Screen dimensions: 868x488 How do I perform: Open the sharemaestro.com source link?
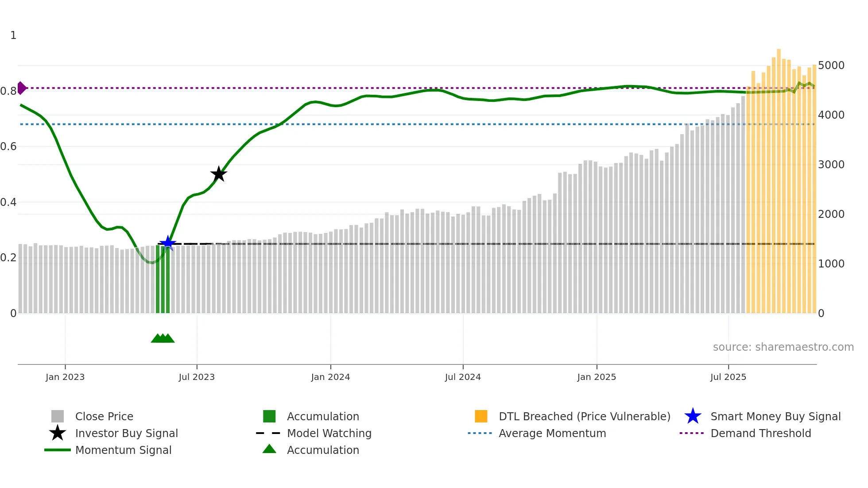coord(783,347)
